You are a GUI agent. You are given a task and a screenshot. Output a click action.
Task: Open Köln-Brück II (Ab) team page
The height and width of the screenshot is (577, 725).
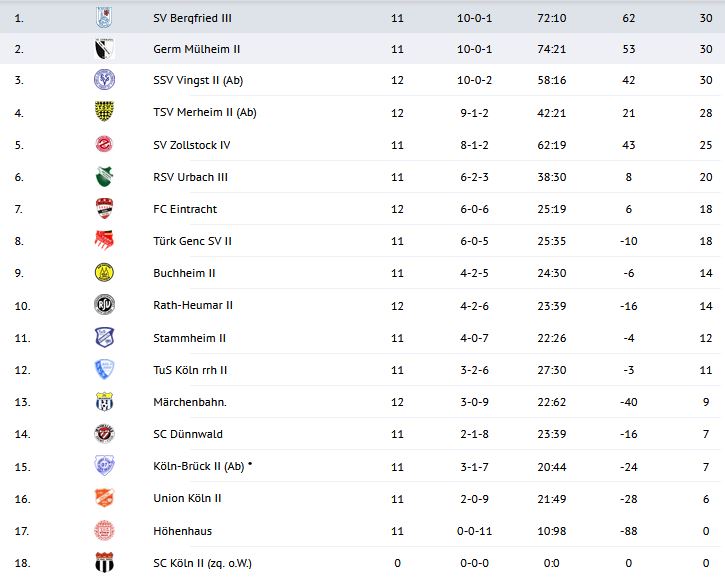pos(198,466)
